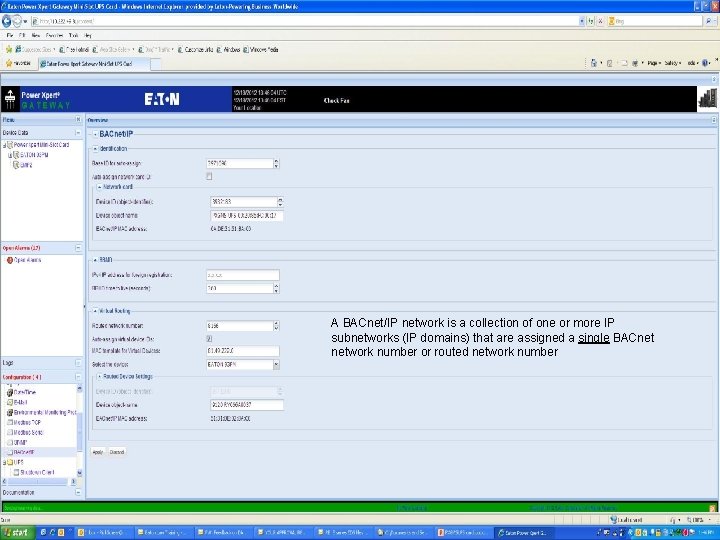Toggle Auto-assign virtual device IDs checkbox

tap(209, 339)
